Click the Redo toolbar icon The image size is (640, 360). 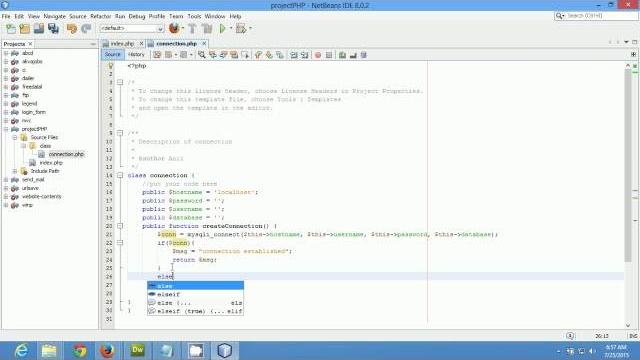86,29
